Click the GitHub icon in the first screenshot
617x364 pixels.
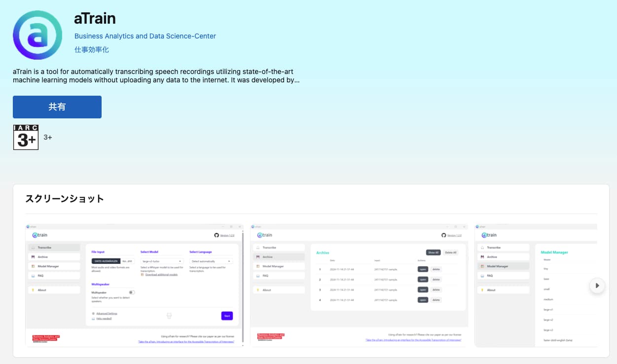click(216, 235)
